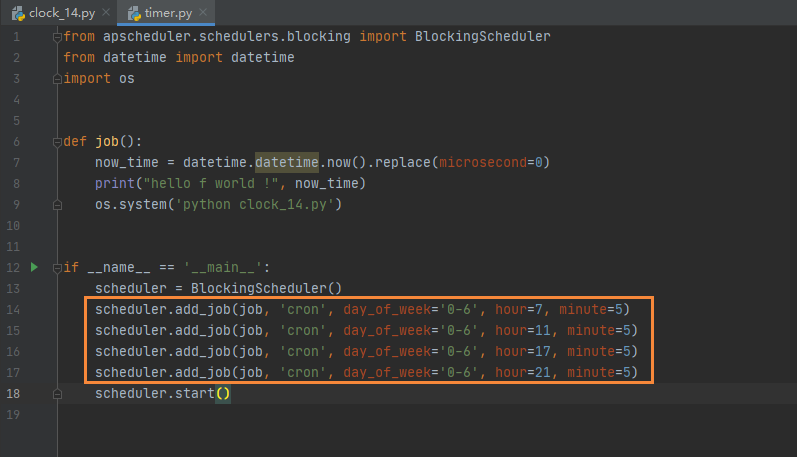Click the fold end marker at line 9
Image resolution: width=797 pixels, height=457 pixels.
(57, 205)
